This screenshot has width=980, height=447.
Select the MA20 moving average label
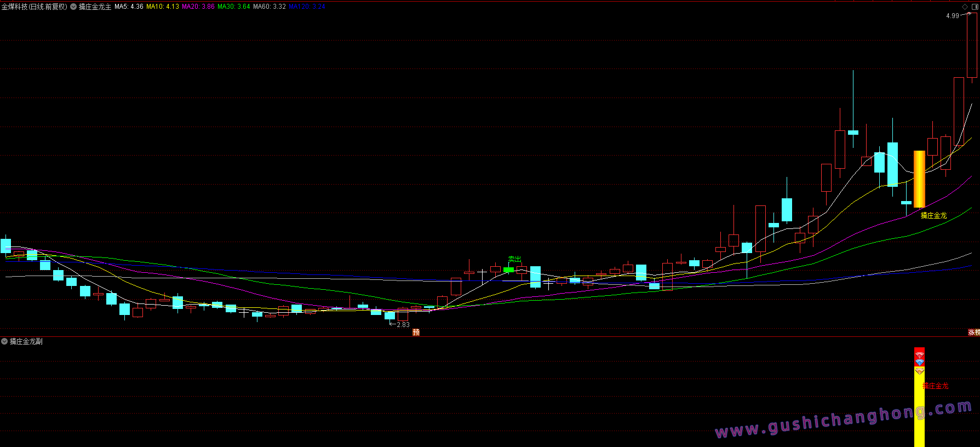click(198, 7)
